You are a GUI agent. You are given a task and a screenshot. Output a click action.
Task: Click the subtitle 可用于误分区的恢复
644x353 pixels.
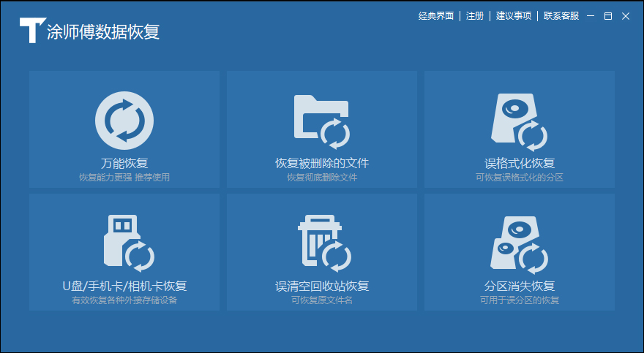520,300
